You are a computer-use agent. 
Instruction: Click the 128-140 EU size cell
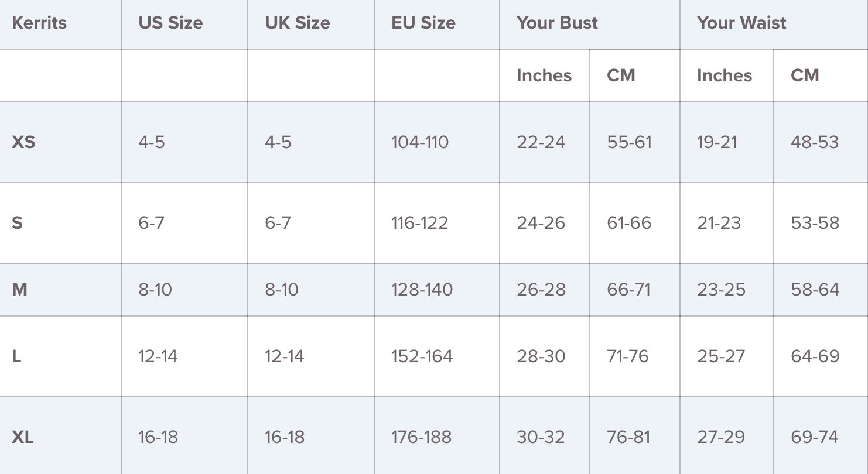(x=422, y=290)
